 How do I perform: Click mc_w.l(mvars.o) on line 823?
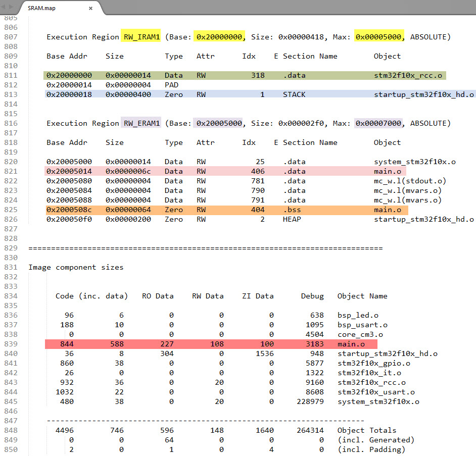click(408, 190)
